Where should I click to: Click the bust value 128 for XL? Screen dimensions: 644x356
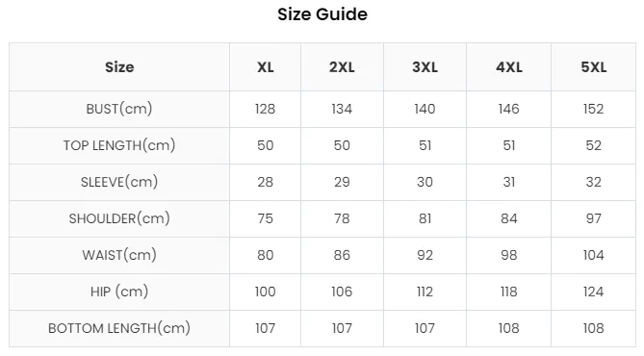266,109
